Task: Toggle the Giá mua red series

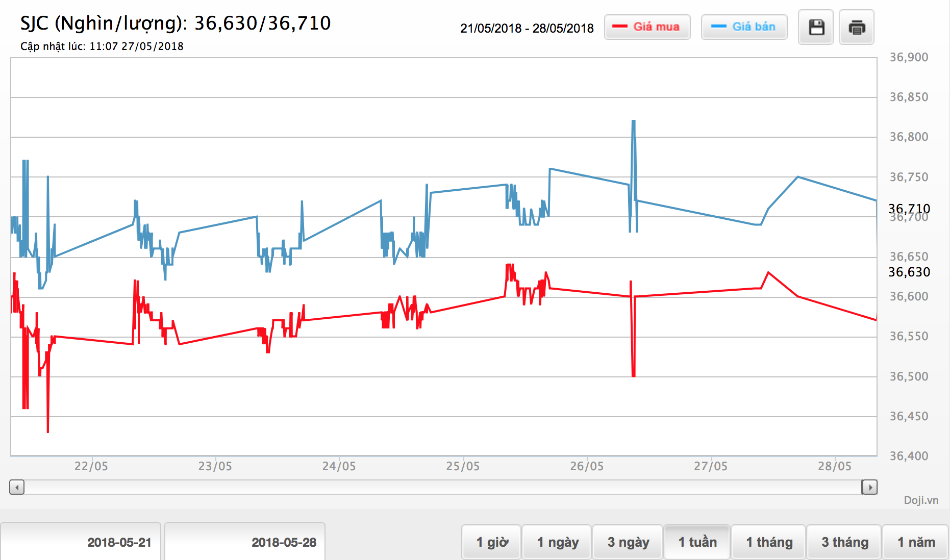Action: coord(647,27)
